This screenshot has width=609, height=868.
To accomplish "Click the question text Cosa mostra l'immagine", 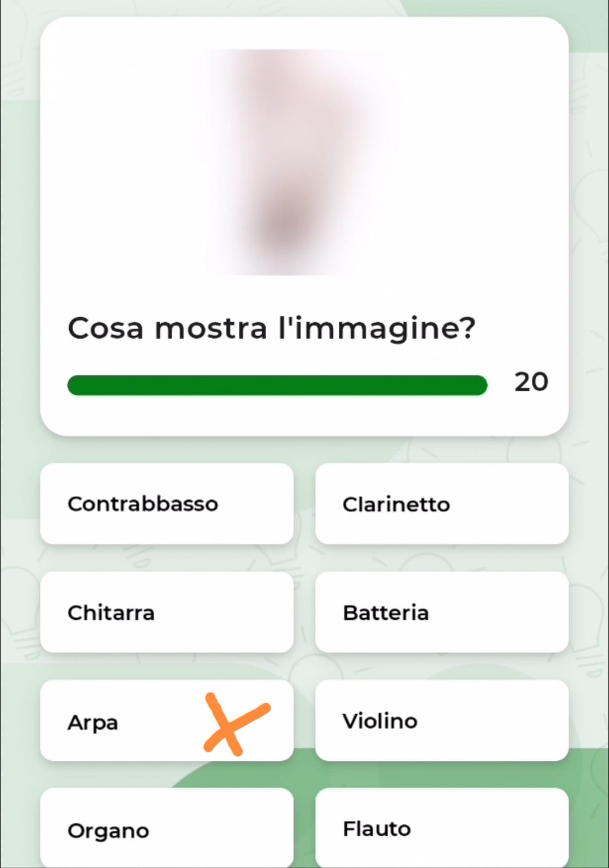I will [x=271, y=328].
